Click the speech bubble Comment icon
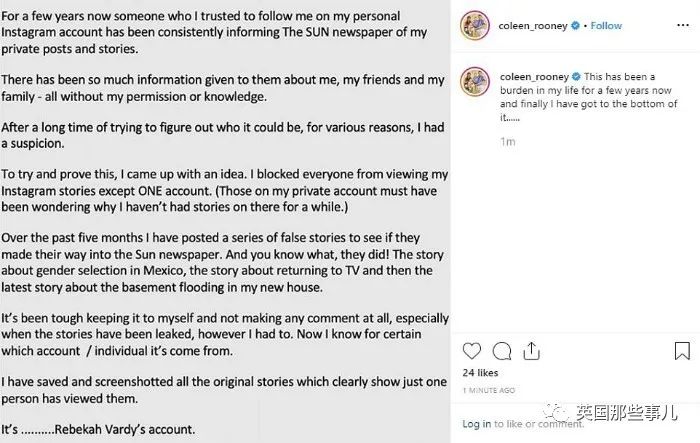Image resolution: width=700 pixels, height=443 pixels. coord(502,352)
